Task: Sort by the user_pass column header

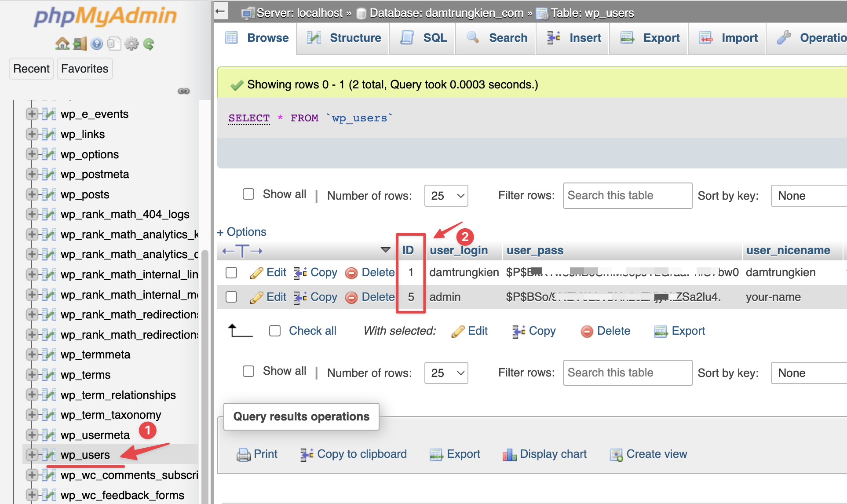Action: pos(535,250)
